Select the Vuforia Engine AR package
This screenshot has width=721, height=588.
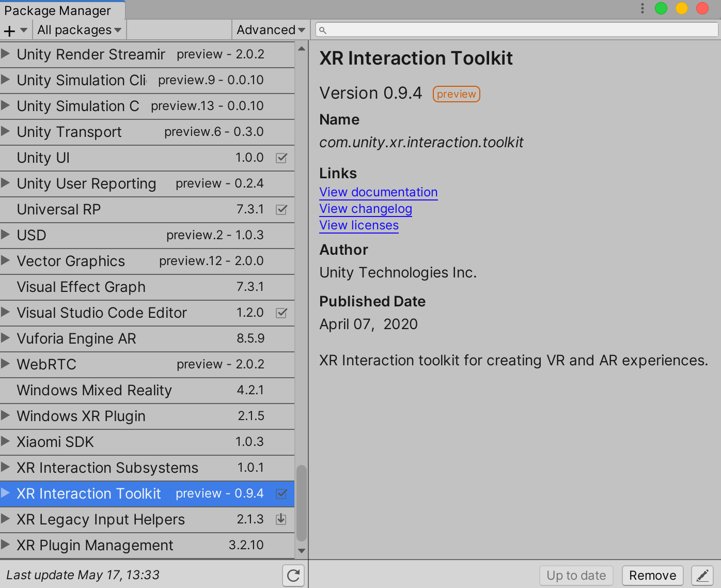[147, 338]
